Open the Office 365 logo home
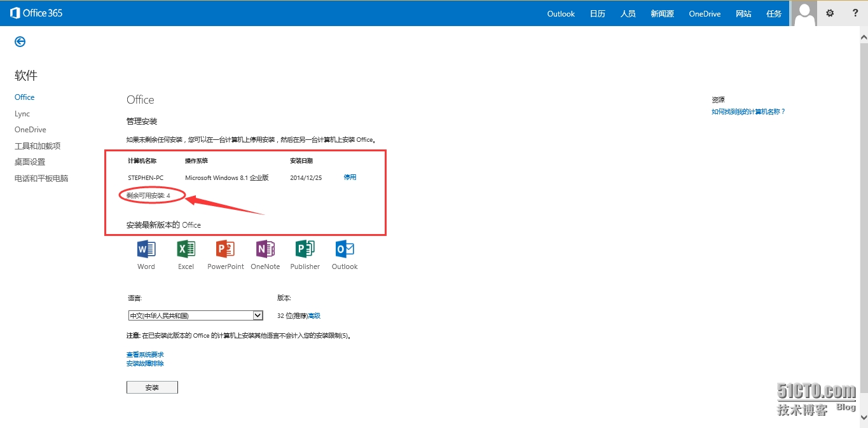868x428 pixels. click(37, 13)
